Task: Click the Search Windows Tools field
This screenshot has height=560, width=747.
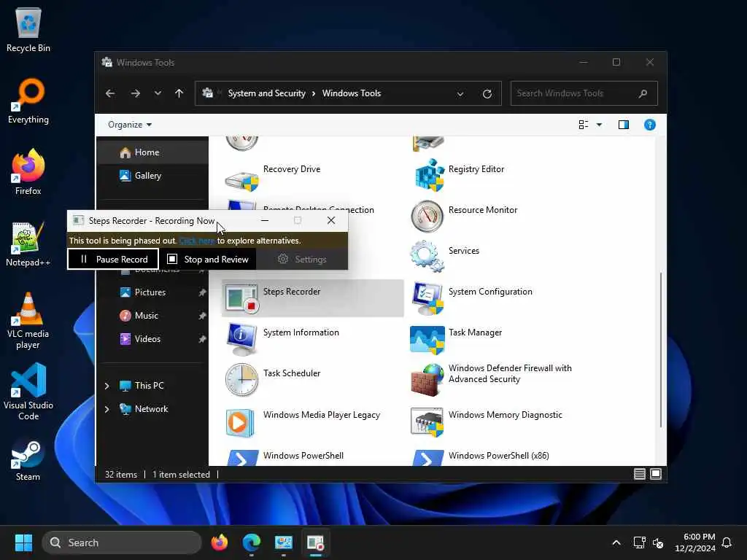Action: click(584, 93)
